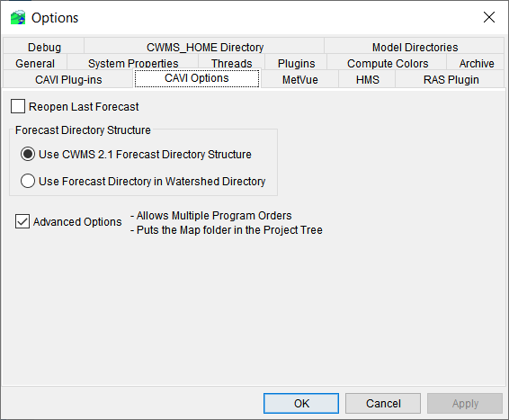Click the OK button
Viewport: 509px width, 420px height.
301,404
